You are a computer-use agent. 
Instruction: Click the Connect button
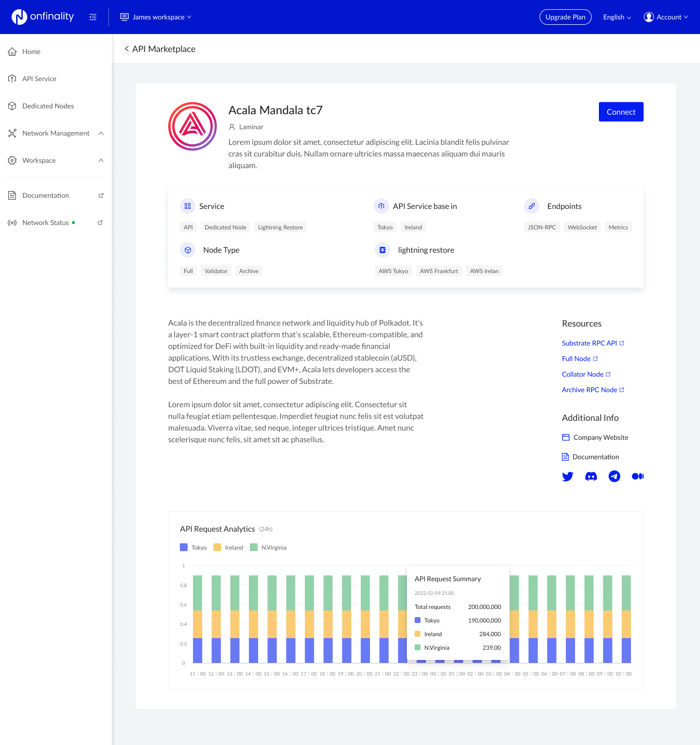point(621,112)
